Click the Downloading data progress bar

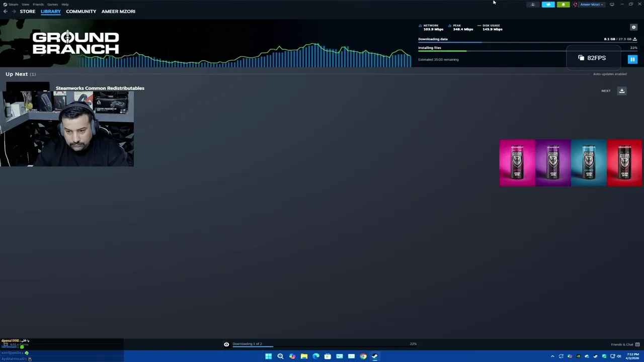click(527, 43)
